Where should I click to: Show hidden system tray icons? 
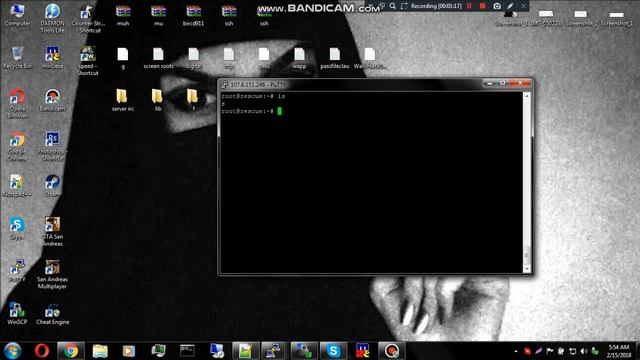(x=516, y=351)
